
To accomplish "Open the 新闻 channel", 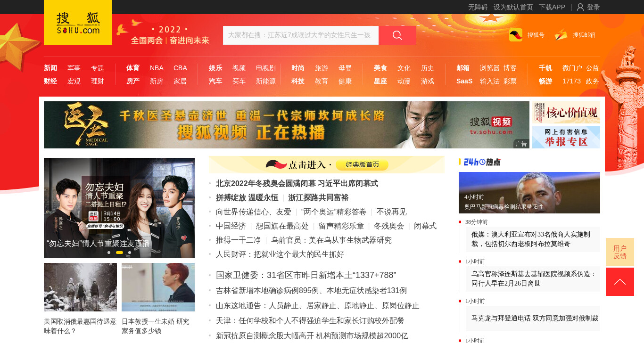I will tap(50, 68).
